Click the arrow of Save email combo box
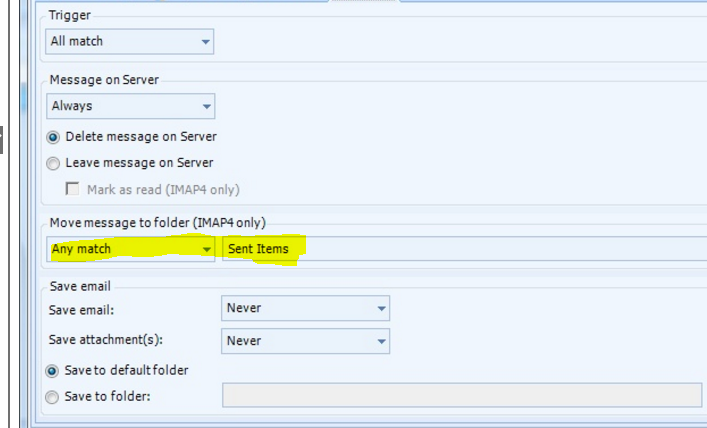The height and width of the screenshot is (428, 707). coord(381,309)
